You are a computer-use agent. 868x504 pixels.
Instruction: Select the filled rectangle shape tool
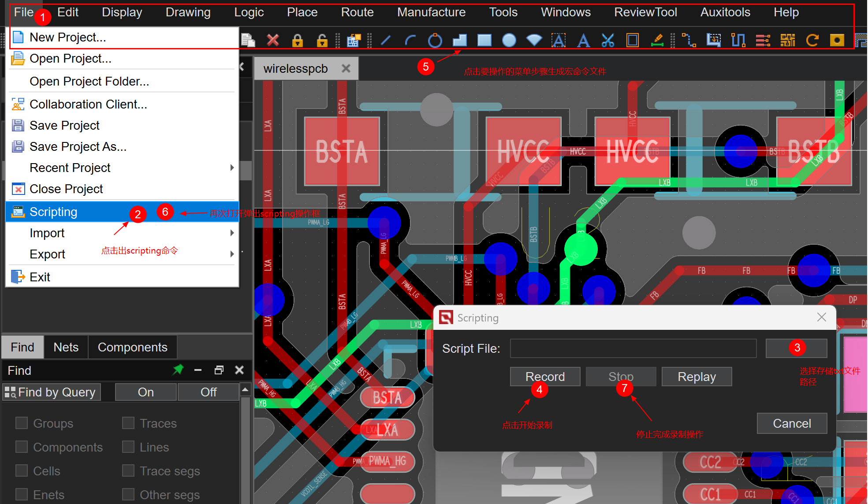484,41
